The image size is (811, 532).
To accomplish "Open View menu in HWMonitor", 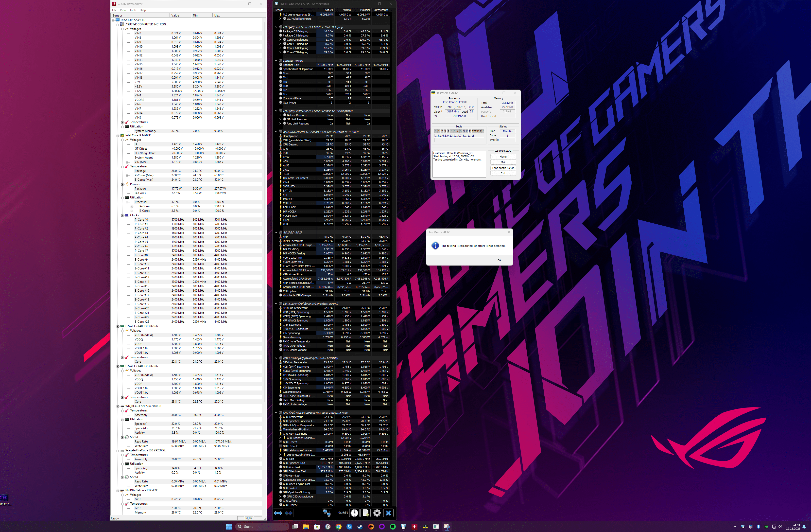I will [123, 10].
